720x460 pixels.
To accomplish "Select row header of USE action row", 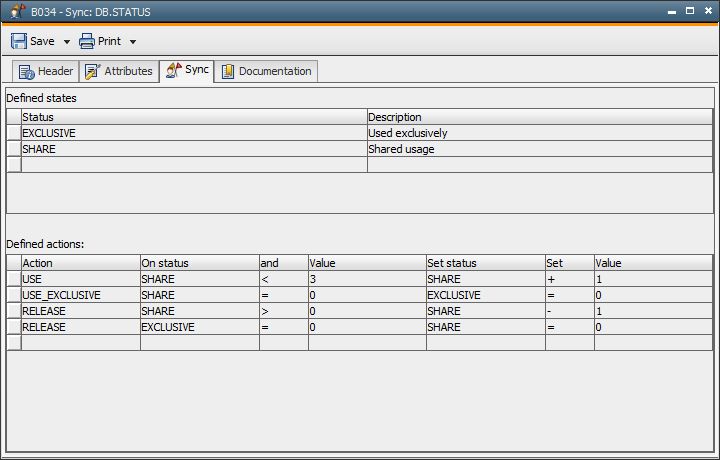I will 14,279.
